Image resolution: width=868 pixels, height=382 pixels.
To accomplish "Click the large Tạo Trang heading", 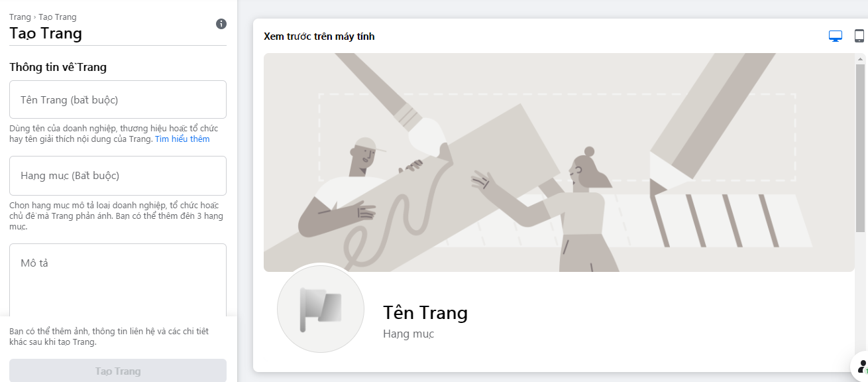I will (x=46, y=33).
